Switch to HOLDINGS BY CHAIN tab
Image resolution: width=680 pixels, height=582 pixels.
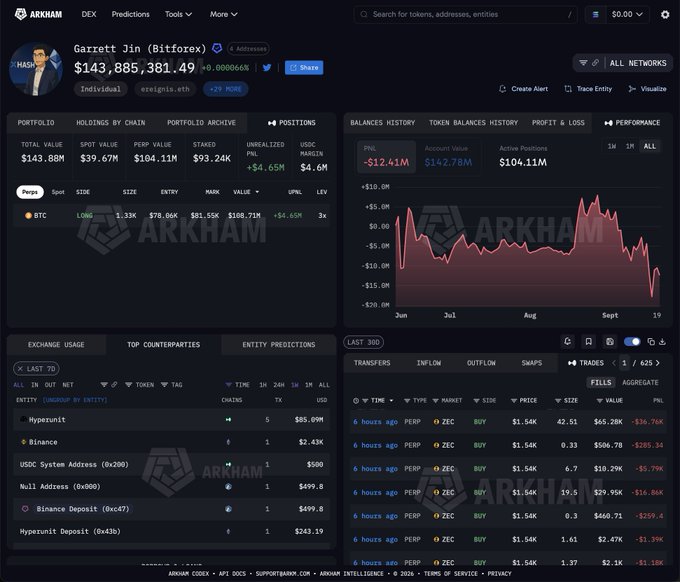[111, 123]
